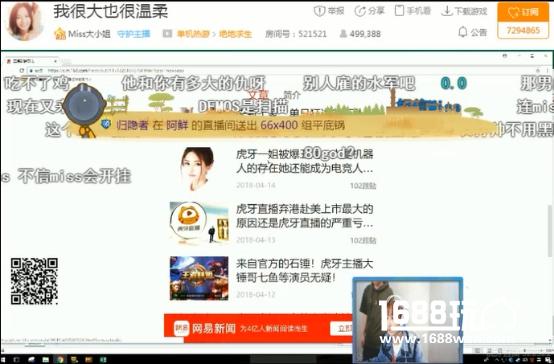Click the game-art article thumbnail

pyautogui.click(x=199, y=278)
